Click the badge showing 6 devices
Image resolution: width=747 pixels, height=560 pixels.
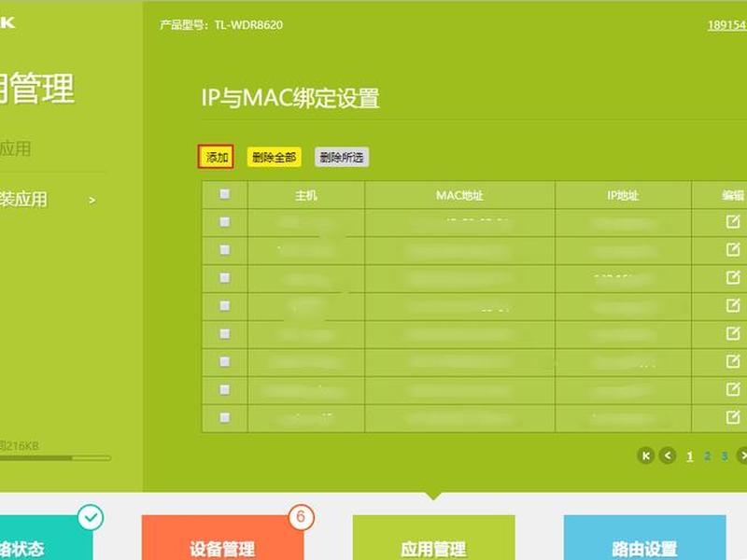point(301,517)
